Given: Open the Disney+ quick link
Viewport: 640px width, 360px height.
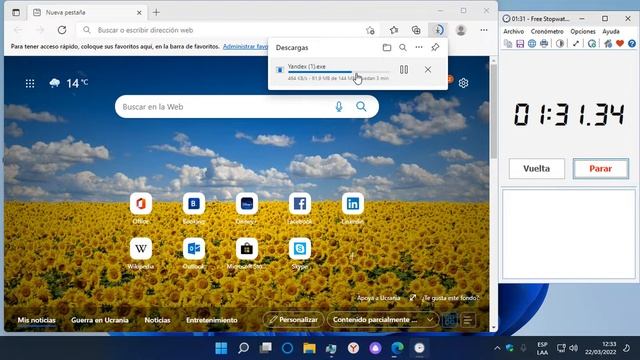Looking at the screenshot, I should (247, 203).
